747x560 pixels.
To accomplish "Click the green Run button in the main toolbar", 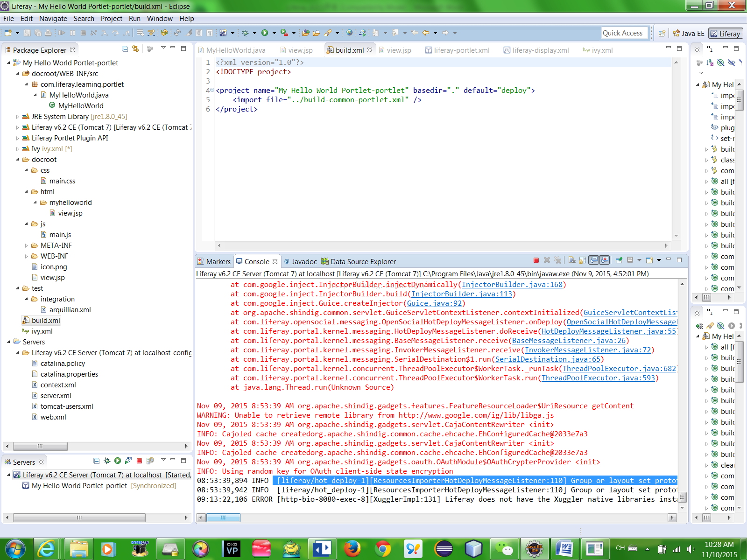I will 265,33.
